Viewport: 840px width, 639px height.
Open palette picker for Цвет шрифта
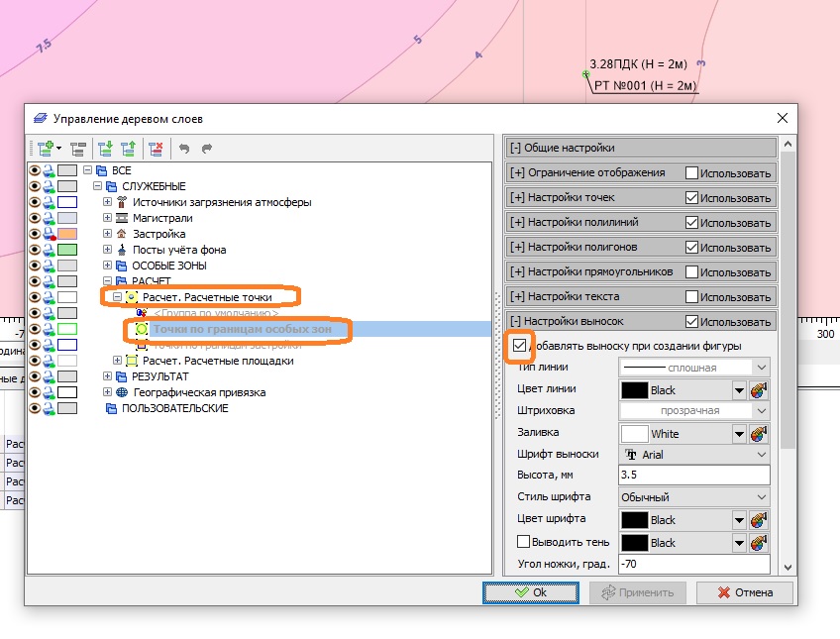click(759, 520)
